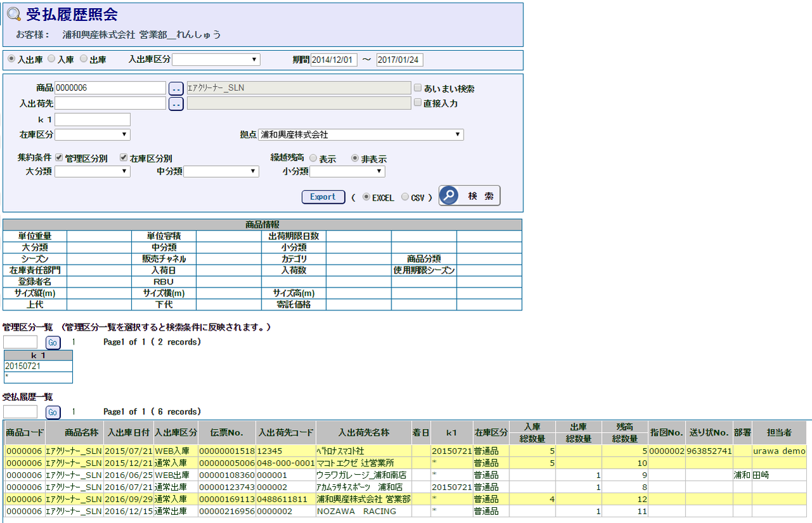The height and width of the screenshot is (523, 812).
Task: Open the 小分類 dropdown
Action: tap(348, 171)
